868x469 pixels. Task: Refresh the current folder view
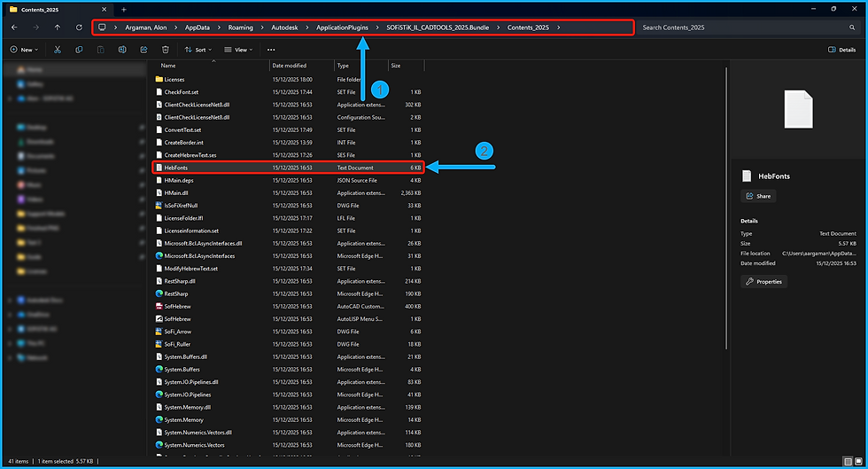click(x=79, y=27)
